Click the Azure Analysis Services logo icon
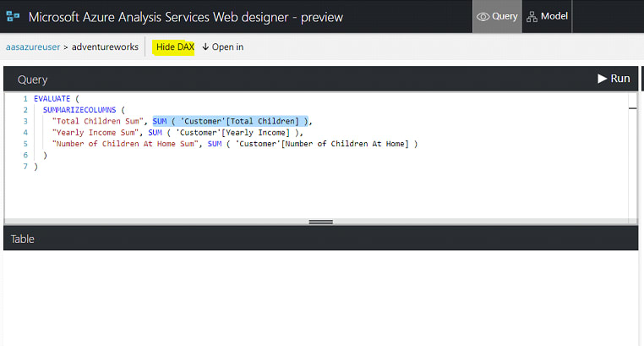Screen dimensions: 644x346 [13, 16]
